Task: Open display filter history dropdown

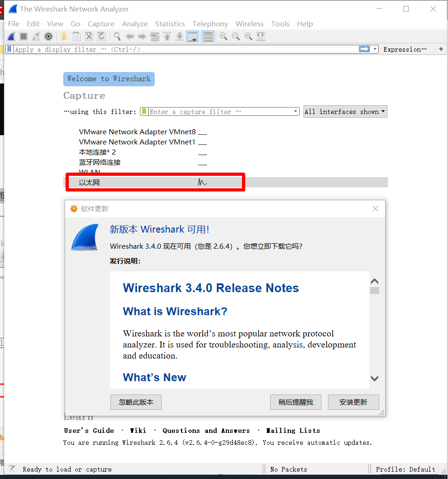Action: pos(375,49)
